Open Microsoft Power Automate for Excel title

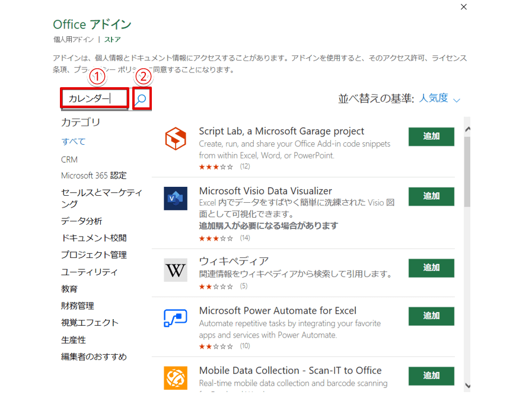278,311
